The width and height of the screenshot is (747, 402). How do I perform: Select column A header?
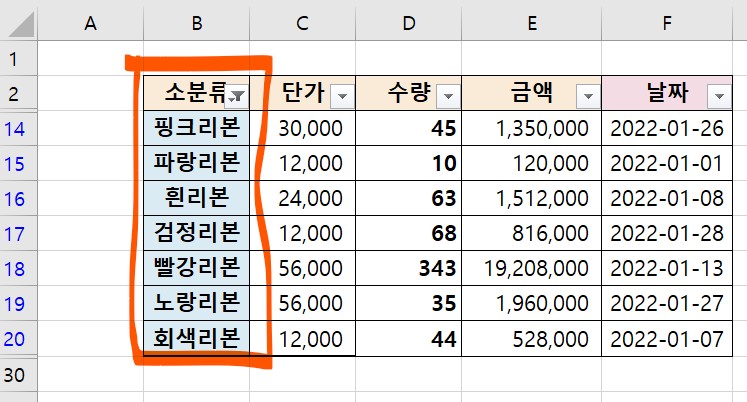(x=91, y=23)
